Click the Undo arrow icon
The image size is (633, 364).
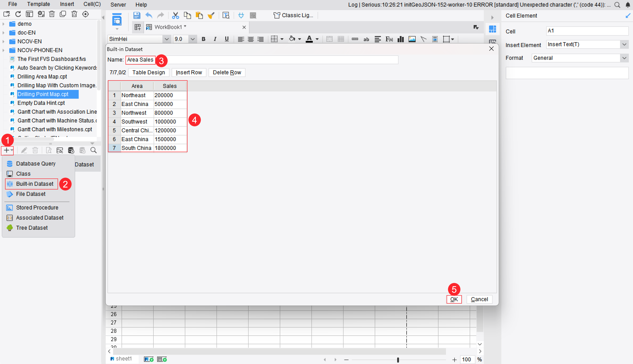(x=149, y=15)
